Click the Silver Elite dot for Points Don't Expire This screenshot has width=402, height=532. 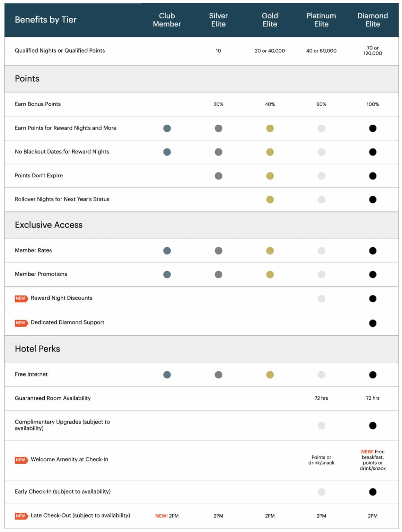click(x=218, y=176)
